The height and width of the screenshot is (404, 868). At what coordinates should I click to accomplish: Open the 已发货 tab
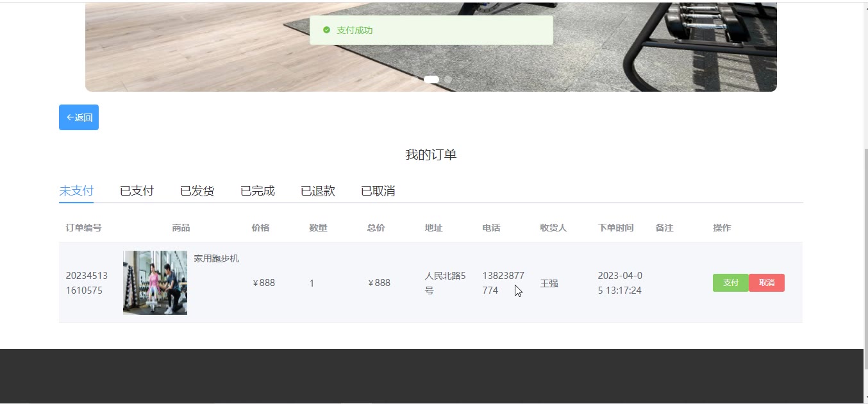coord(197,190)
